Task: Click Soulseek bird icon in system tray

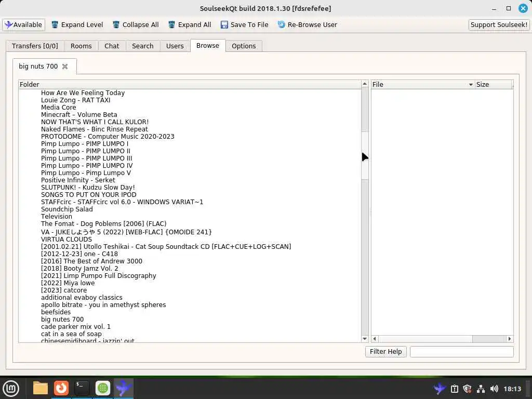Action: tap(440, 389)
